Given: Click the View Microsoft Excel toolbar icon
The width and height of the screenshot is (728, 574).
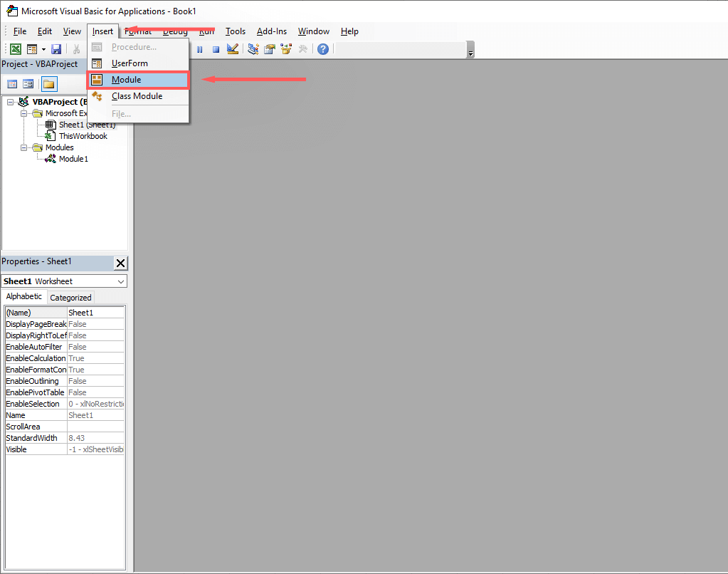Looking at the screenshot, I should point(16,49).
